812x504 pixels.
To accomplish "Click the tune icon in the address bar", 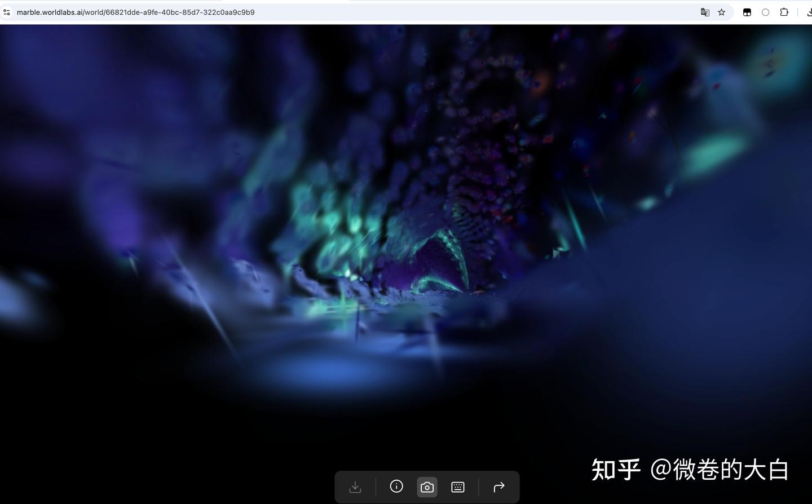I will (6, 12).
